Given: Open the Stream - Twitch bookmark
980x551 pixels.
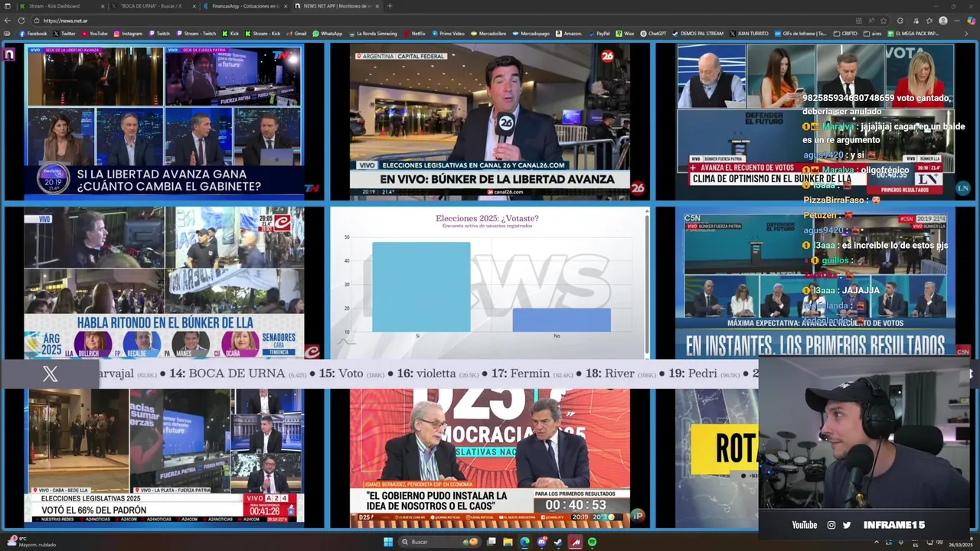Looking at the screenshot, I should 196,34.
